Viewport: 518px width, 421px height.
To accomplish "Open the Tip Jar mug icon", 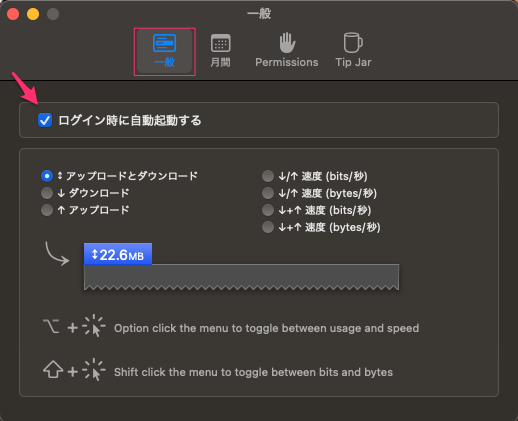I will coord(353,43).
